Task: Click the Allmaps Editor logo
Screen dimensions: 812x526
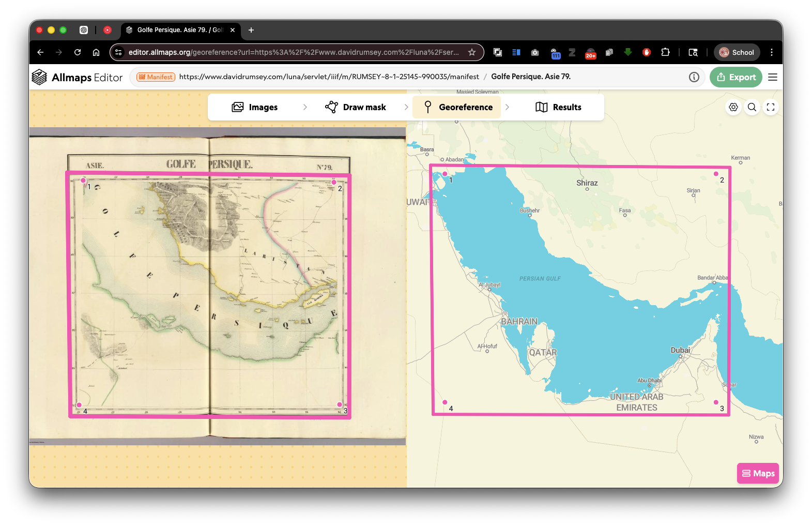Action: click(x=77, y=77)
